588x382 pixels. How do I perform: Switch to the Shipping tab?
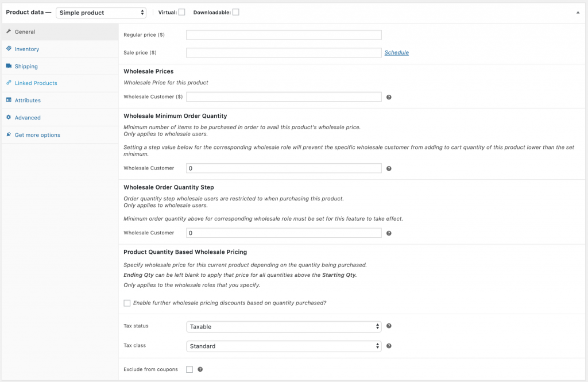click(60, 67)
